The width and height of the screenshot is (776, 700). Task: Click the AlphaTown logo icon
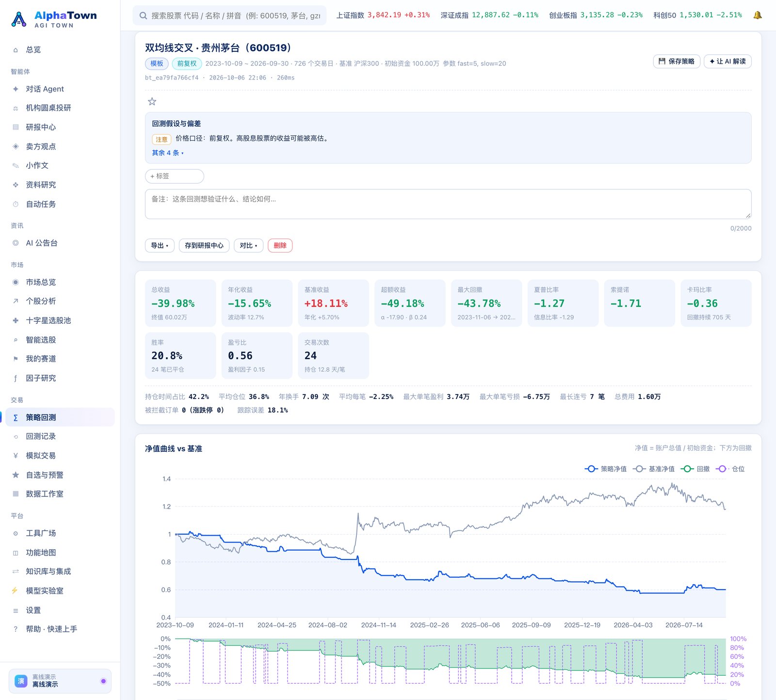point(18,19)
